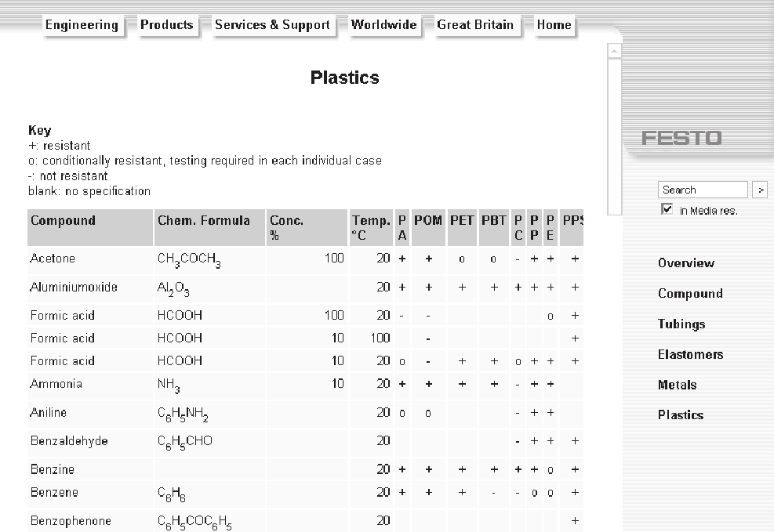Go to the Tubings sidebar link
Image resolution: width=774 pixels, height=532 pixels.
click(x=681, y=324)
